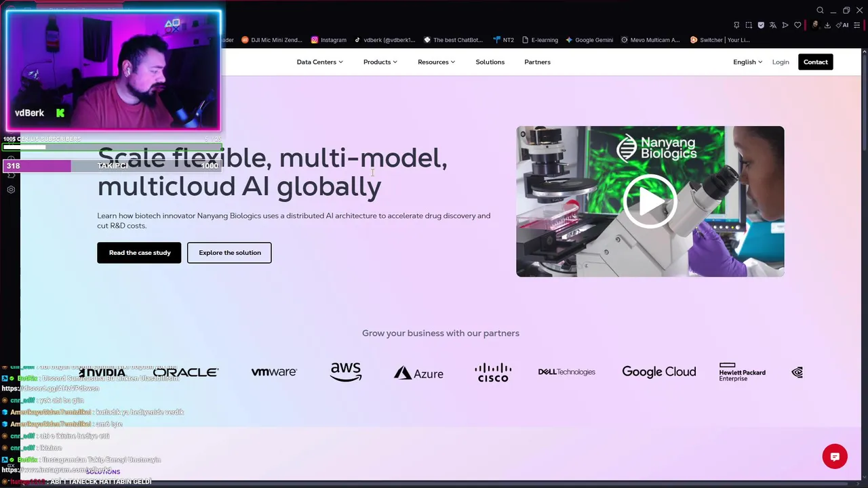This screenshot has height=488, width=868.
Task: Open the easy setup sliders icon
Action: [x=857, y=25]
